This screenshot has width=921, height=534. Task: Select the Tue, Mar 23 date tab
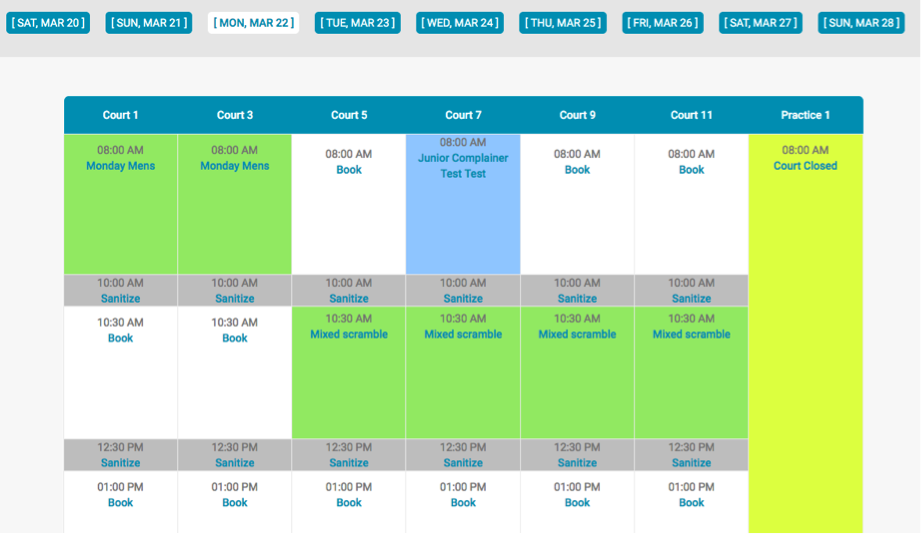[357, 23]
